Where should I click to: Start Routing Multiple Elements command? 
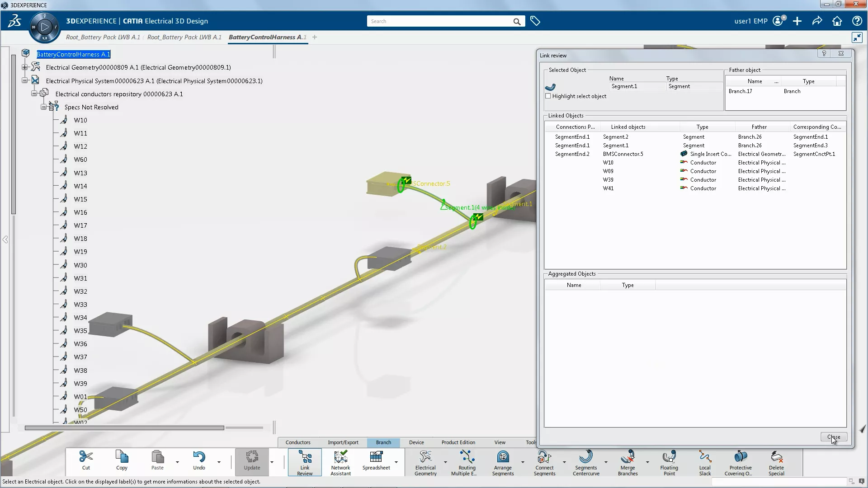tap(467, 462)
